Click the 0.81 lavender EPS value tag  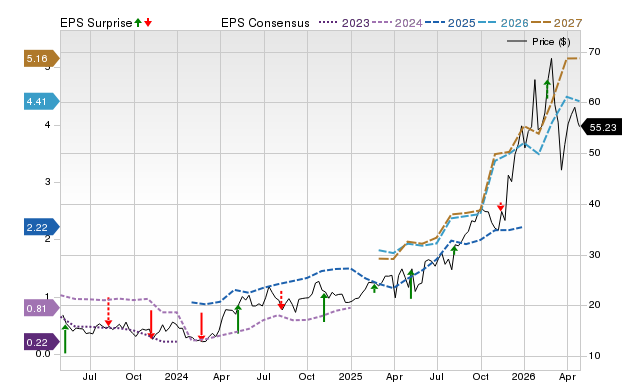point(42,308)
